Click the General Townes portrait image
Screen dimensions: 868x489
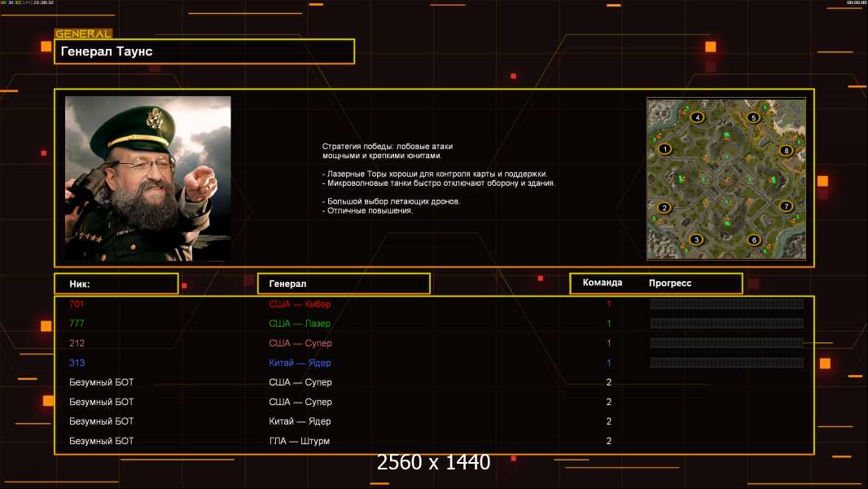[x=147, y=178]
